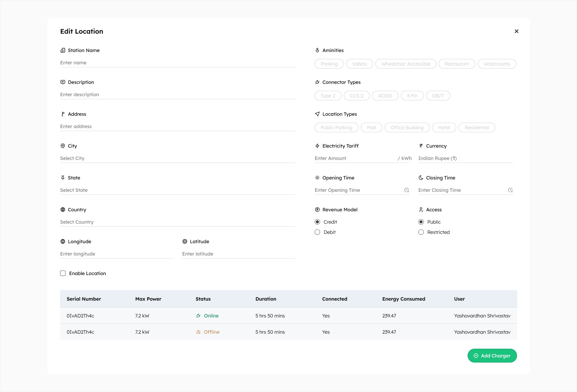Pick the Office Building location type
The height and width of the screenshot is (392, 577).
(407, 127)
